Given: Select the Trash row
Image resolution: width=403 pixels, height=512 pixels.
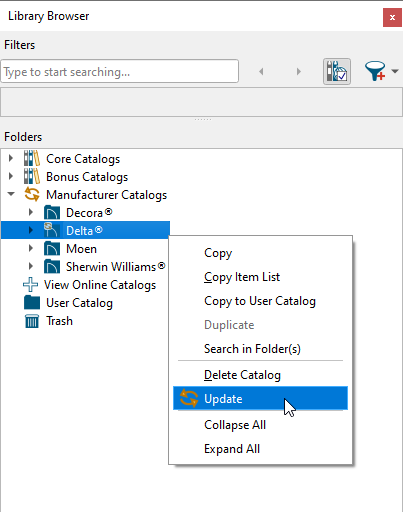Looking at the screenshot, I should click(59, 321).
